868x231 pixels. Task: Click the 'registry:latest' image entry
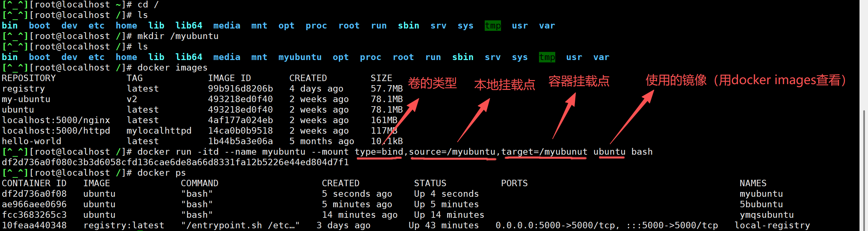(124, 226)
